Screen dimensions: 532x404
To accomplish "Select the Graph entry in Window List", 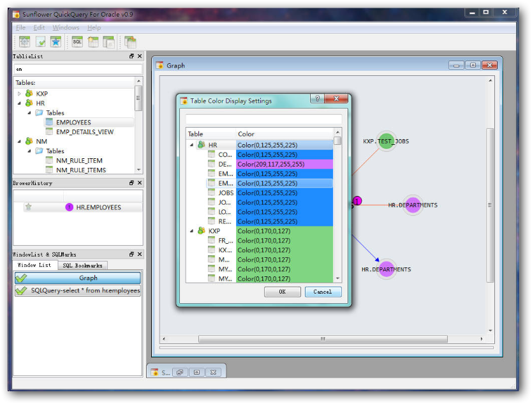I will click(x=78, y=278).
